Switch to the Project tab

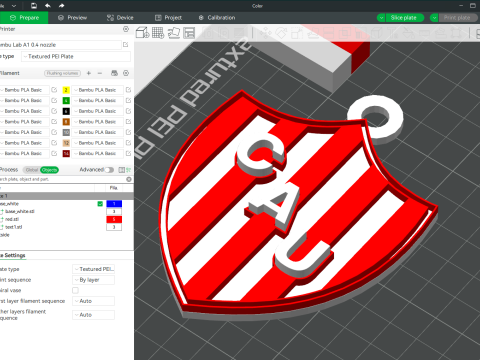pos(168,18)
